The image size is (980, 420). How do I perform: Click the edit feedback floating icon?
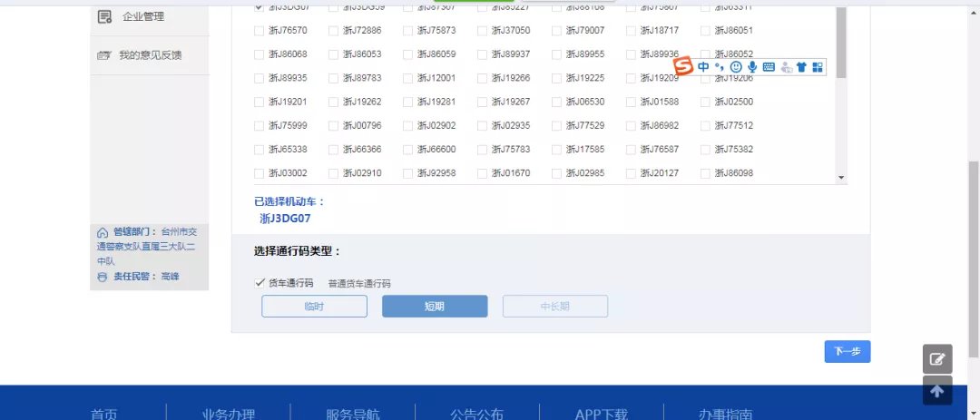937,358
